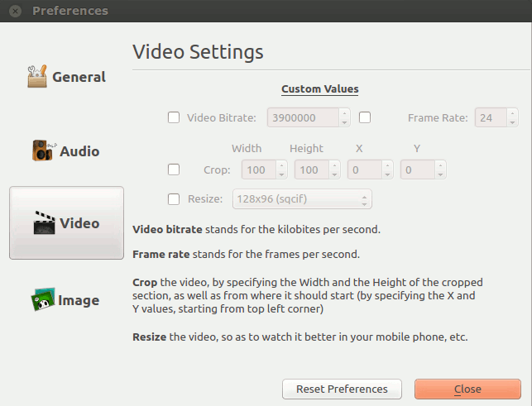
Task: Increase the Frame Rate with up arrow
Action: pyautogui.click(x=512, y=113)
